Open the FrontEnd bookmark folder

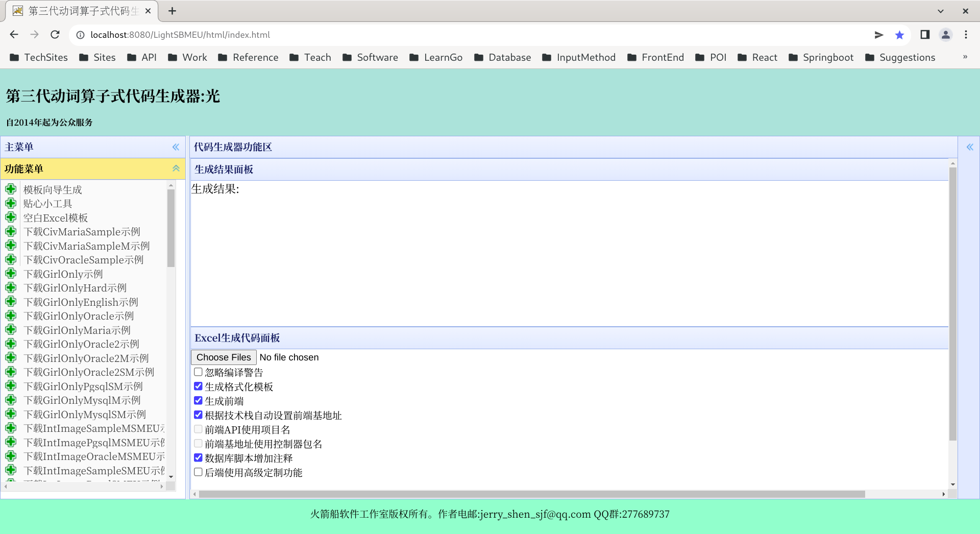coord(655,57)
